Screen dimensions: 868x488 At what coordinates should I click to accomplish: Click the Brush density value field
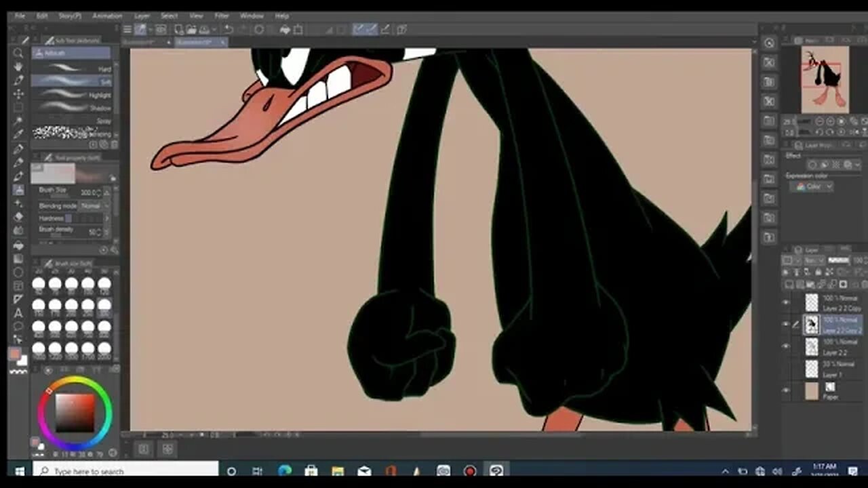pos(92,232)
